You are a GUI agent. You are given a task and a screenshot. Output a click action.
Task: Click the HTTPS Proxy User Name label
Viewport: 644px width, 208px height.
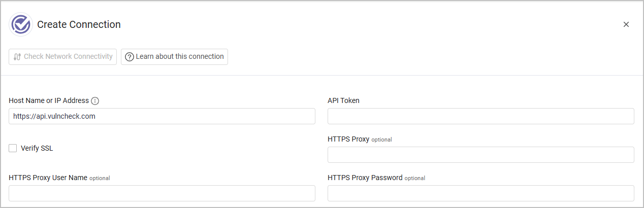coord(59,178)
